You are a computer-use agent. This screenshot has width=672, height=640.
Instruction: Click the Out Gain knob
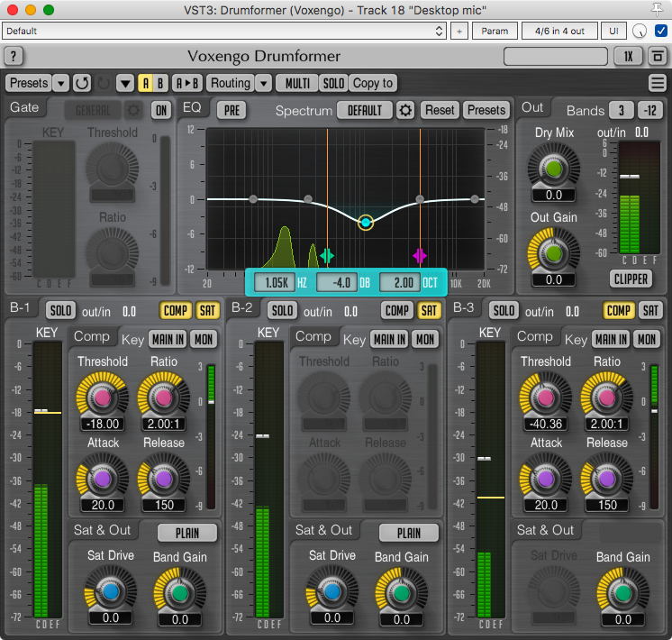pos(554,253)
